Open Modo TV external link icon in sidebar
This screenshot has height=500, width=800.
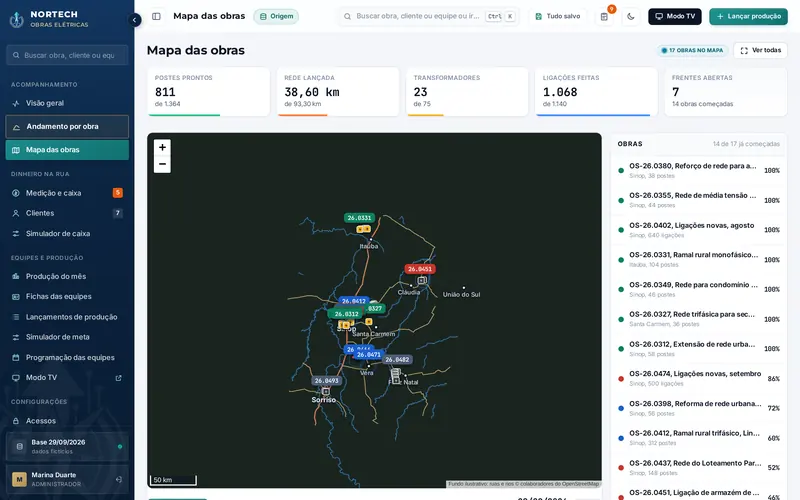point(118,378)
